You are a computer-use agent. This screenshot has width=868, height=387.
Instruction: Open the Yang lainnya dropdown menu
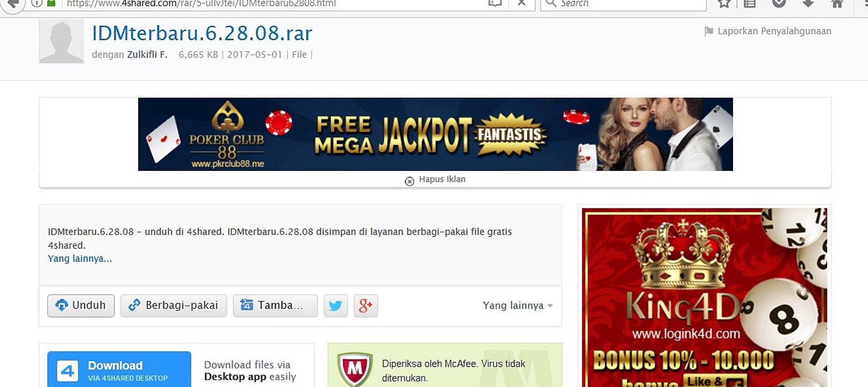[518, 306]
